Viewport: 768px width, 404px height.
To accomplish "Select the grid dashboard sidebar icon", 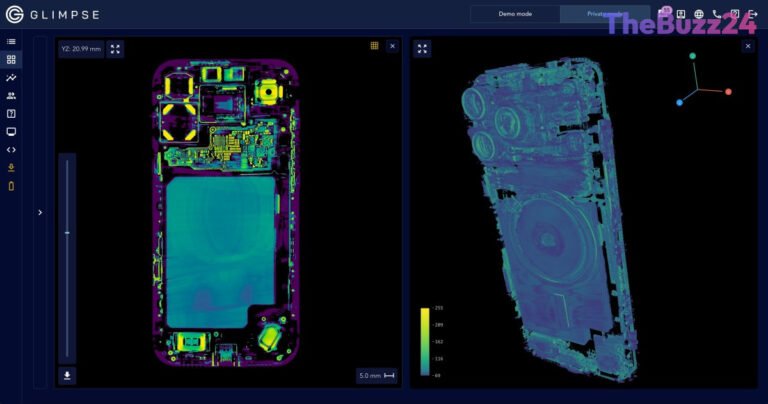I will (11, 60).
